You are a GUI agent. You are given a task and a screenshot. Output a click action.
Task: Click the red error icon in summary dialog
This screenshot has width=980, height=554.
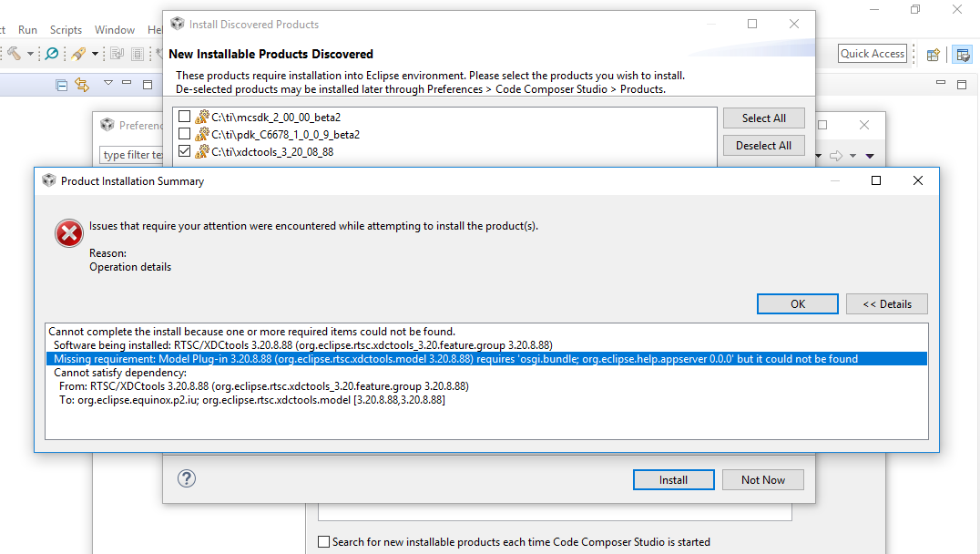68,233
